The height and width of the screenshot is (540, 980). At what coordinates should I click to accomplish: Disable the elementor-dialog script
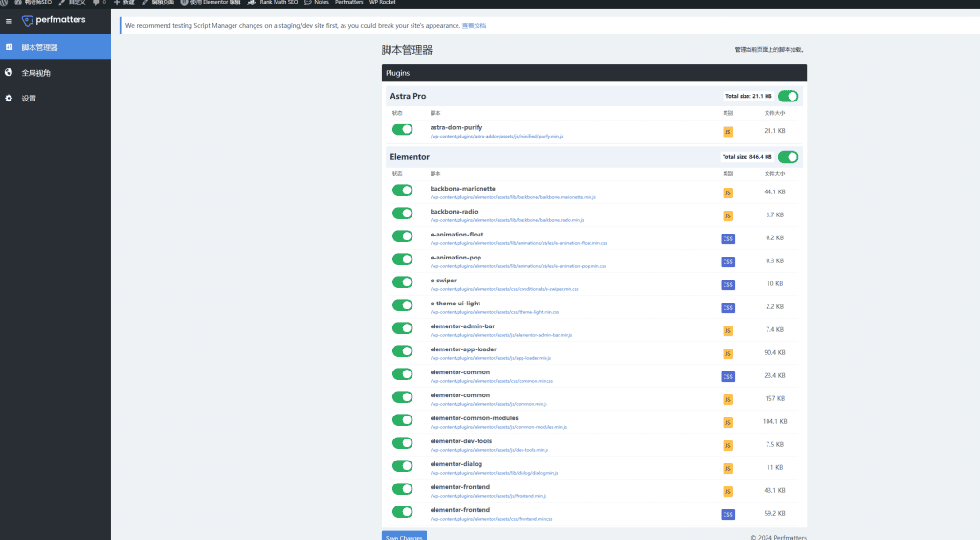[403, 466]
